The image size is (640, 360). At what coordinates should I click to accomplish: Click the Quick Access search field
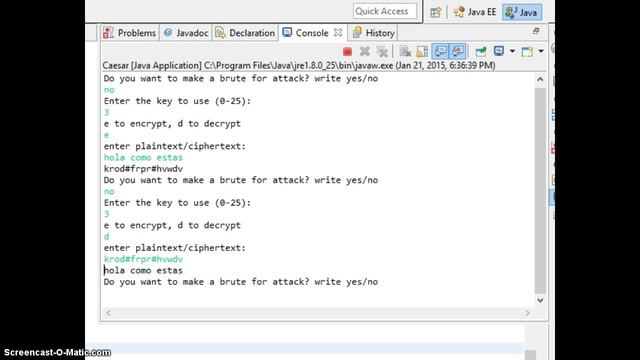point(385,11)
